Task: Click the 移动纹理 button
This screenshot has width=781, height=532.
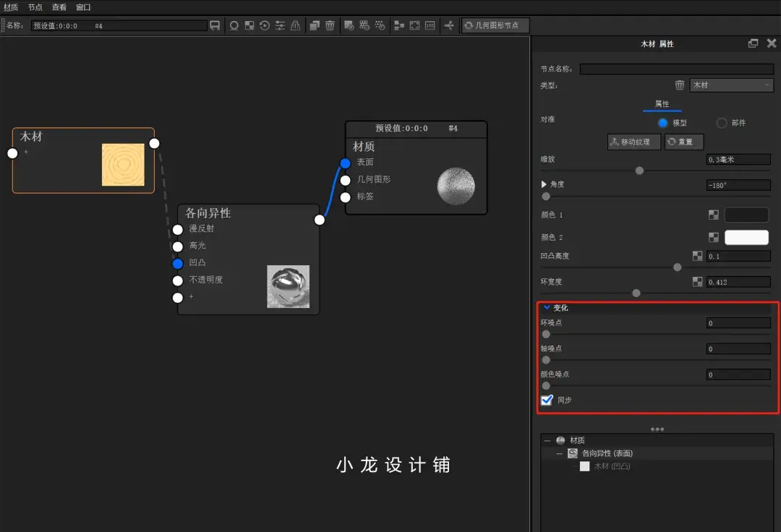Action: click(x=633, y=142)
